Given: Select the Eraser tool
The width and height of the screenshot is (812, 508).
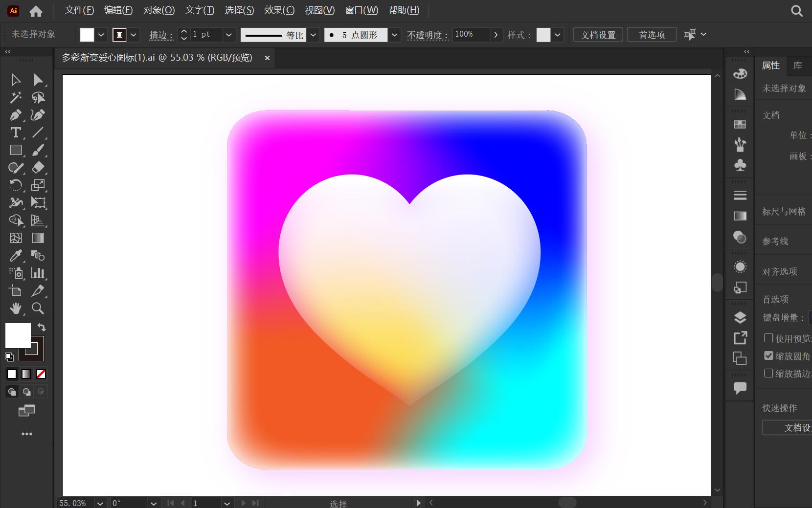Looking at the screenshot, I should 38,168.
